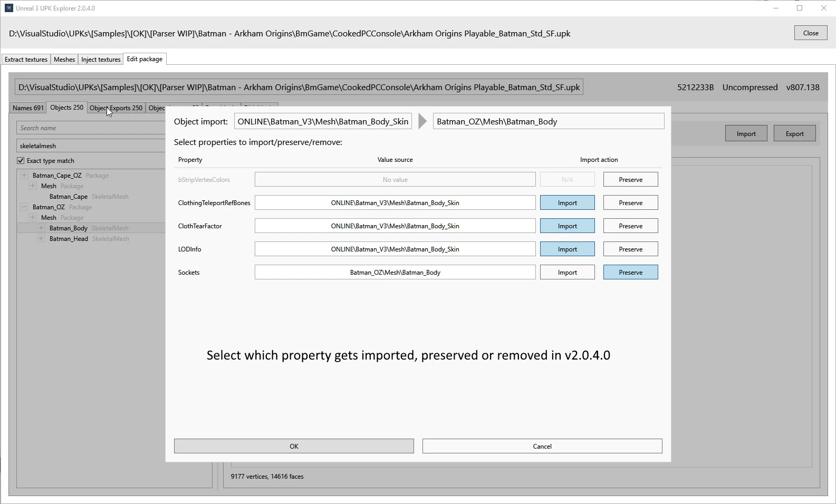Image resolution: width=836 pixels, height=504 pixels.
Task: Cancel the object import dialog
Action: tap(542, 447)
